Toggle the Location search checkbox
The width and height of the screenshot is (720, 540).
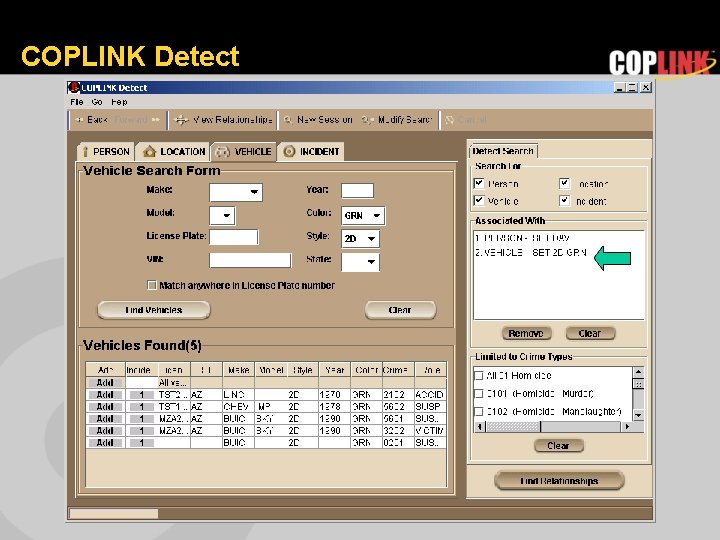coord(564,184)
